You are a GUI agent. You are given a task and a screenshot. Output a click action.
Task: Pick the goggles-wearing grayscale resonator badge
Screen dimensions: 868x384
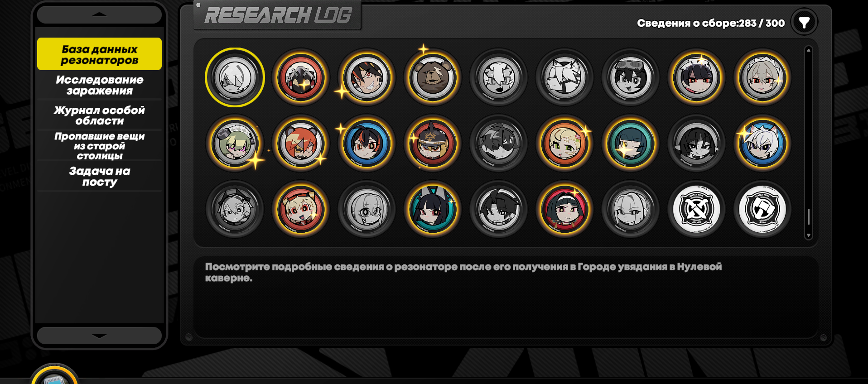click(631, 77)
